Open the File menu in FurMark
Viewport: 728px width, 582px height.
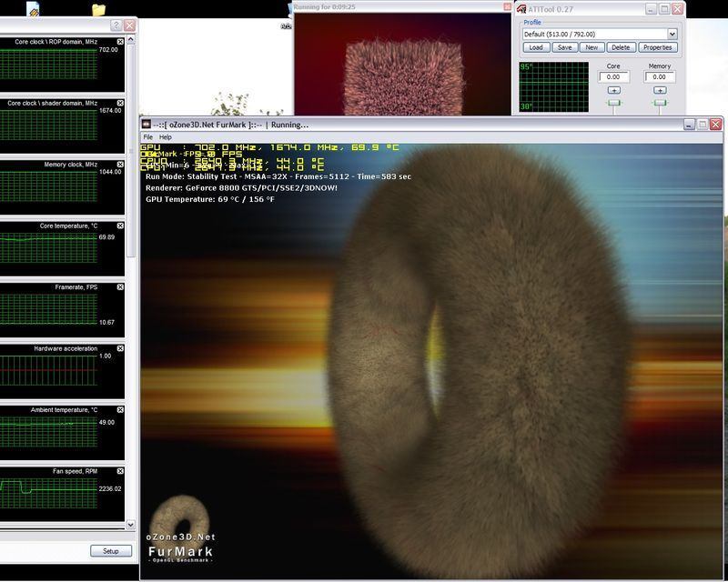pyautogui.click(x=148, y=137)
